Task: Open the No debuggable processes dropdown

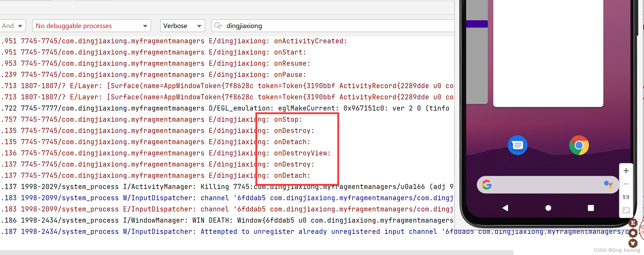Action: tap(91, 26)
